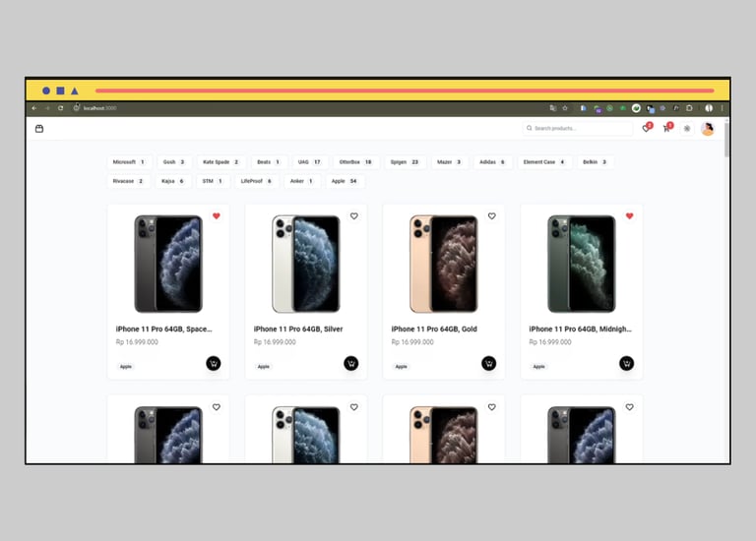
Task: Click Apple tag on the Silver card
Action: point(264,367)
